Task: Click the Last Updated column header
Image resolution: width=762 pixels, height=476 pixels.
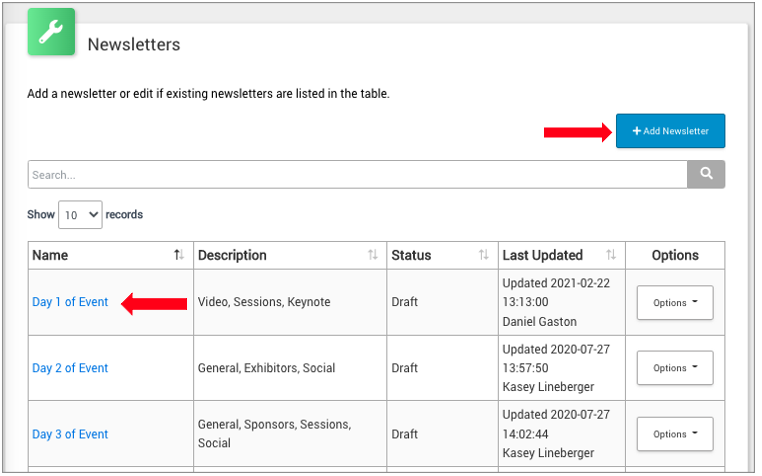Action: pos(543,255)
